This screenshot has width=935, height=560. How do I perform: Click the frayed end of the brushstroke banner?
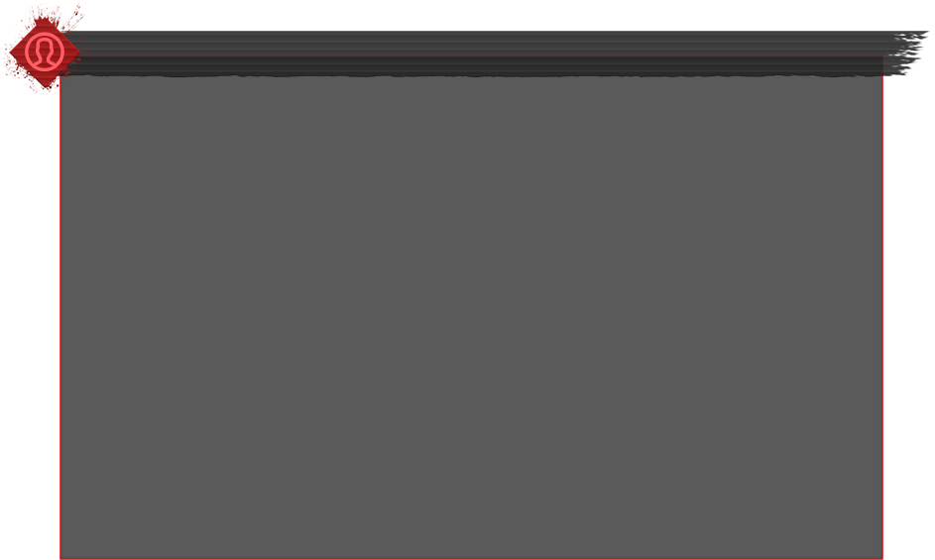click(907, 54)
